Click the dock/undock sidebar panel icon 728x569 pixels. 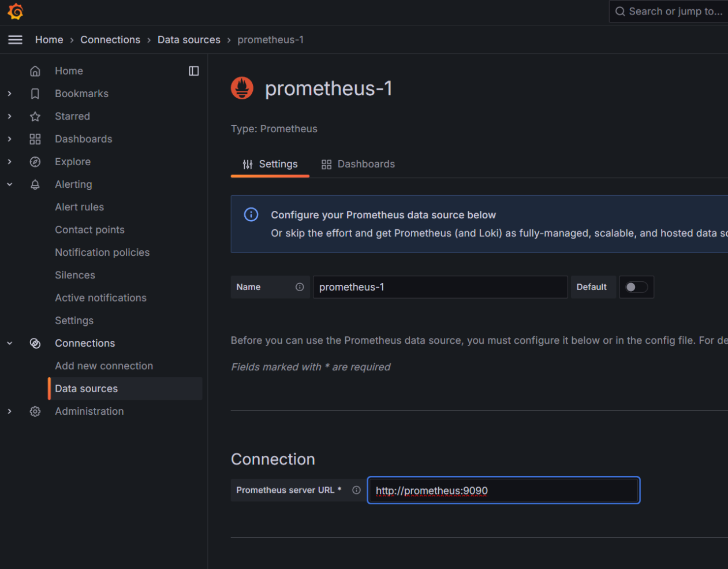[x=194, y=71]
